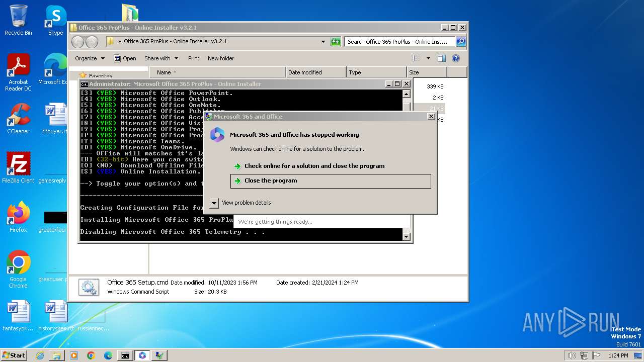Click the 2 KB size cell

pyautogui.click(x=438, y=98)
